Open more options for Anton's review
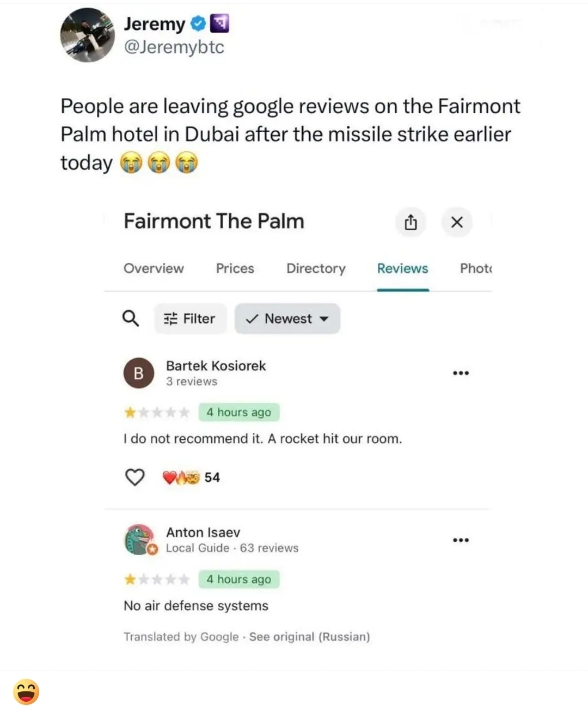The width and height of the screenshot is (588, 718). [x=461, y=541]
